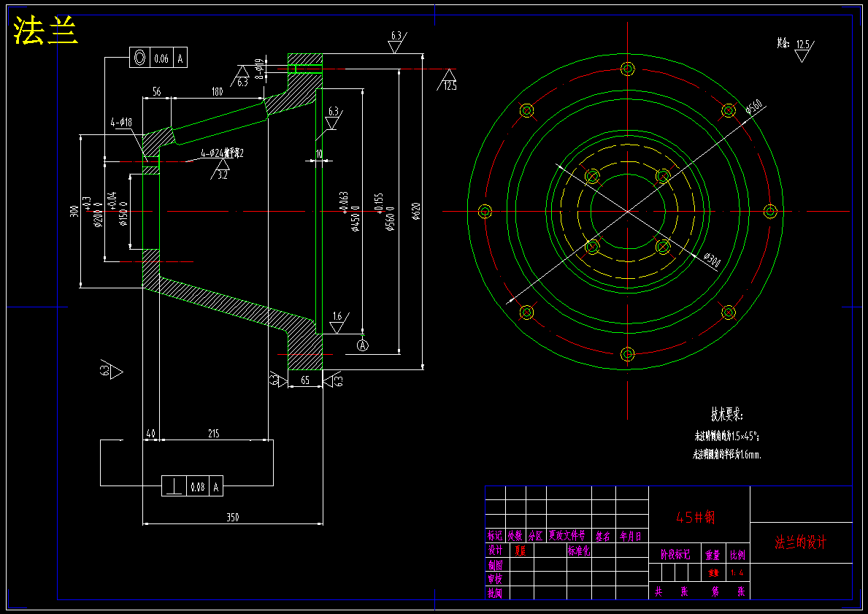The height and width of the screenshot is (614, 868).
Task: Click the 重量 header cell
Action: click(713, 555)
